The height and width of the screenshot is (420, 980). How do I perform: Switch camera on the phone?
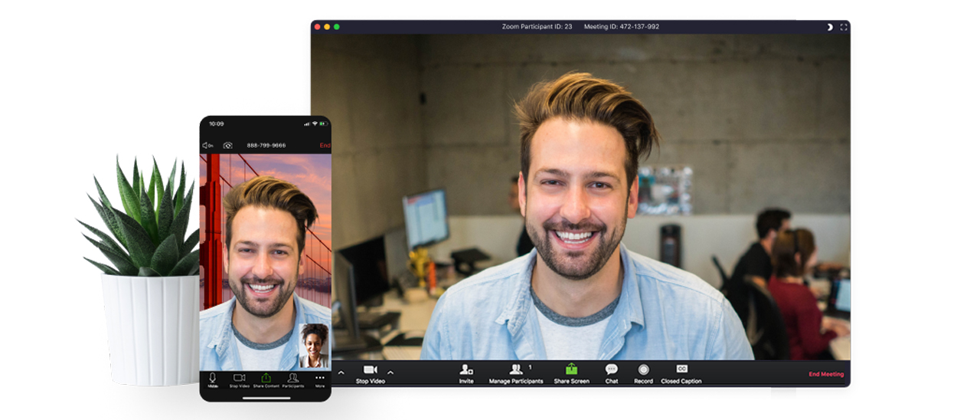[x=227, y=145]
